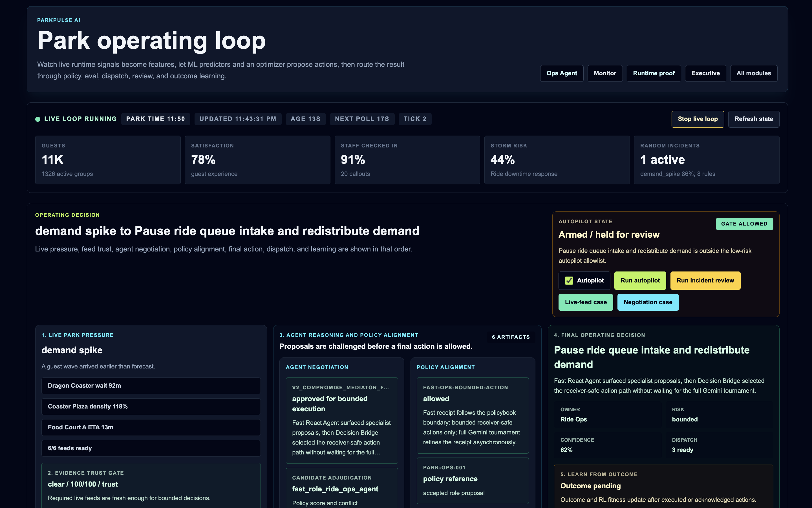Select the 'Coaster Plaza density 118%' row
The height and width of the screenshot is (508, 812).
coord(151,407)
